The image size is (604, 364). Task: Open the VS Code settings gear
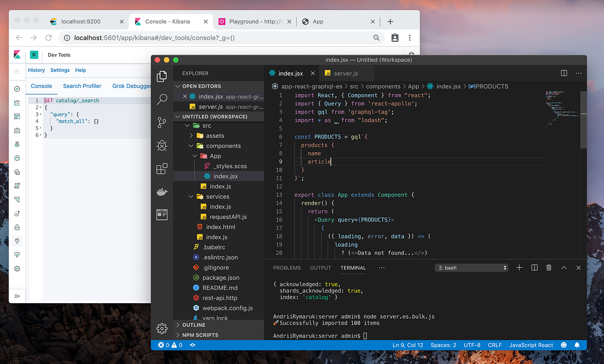[x=162, y=328]
